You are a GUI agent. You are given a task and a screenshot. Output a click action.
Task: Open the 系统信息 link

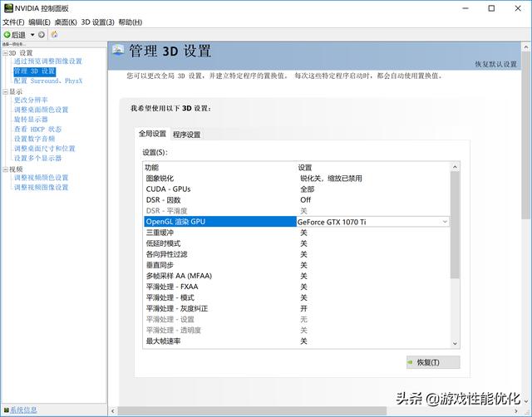pos(23,410)
